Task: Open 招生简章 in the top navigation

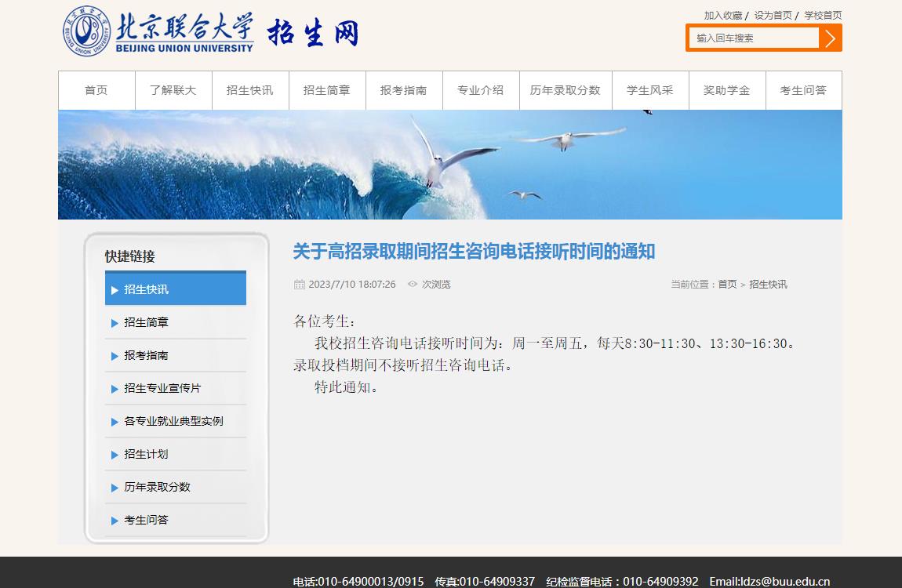Action: pos(327,90)
